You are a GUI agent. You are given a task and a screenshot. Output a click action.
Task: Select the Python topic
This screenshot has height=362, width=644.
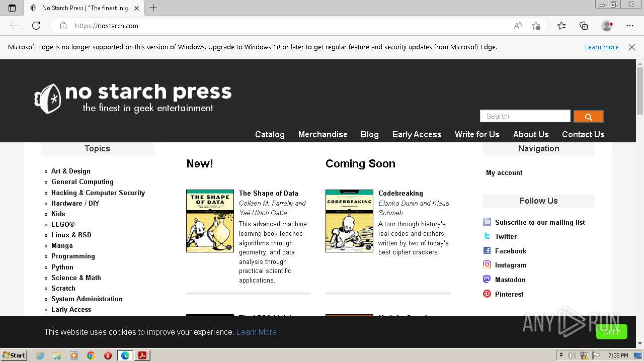tap(62, 267)
